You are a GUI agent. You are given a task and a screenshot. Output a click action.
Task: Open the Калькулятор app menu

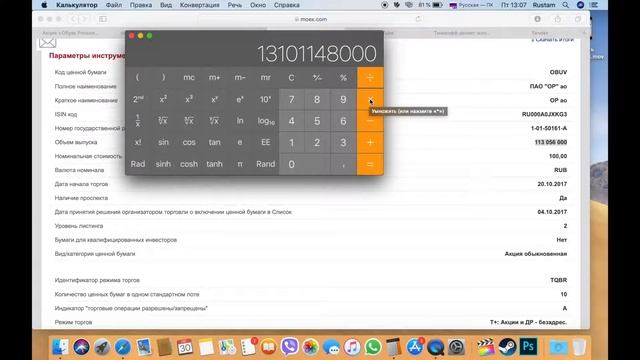click(x=77, y=5)
